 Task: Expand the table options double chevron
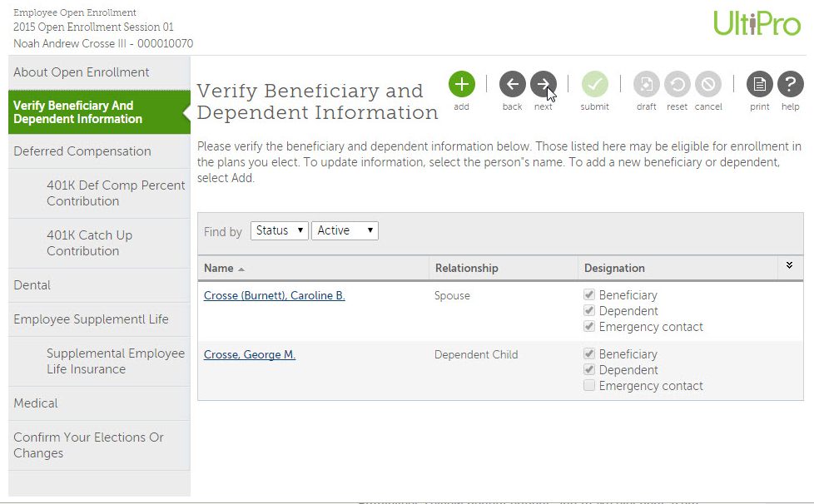pyautogui.click(x=789, y=266)
